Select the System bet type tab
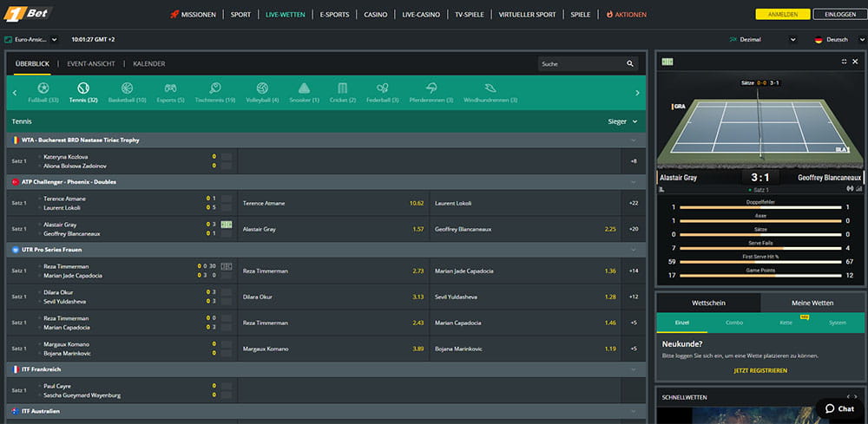The image size is (868, 424). 838,323
